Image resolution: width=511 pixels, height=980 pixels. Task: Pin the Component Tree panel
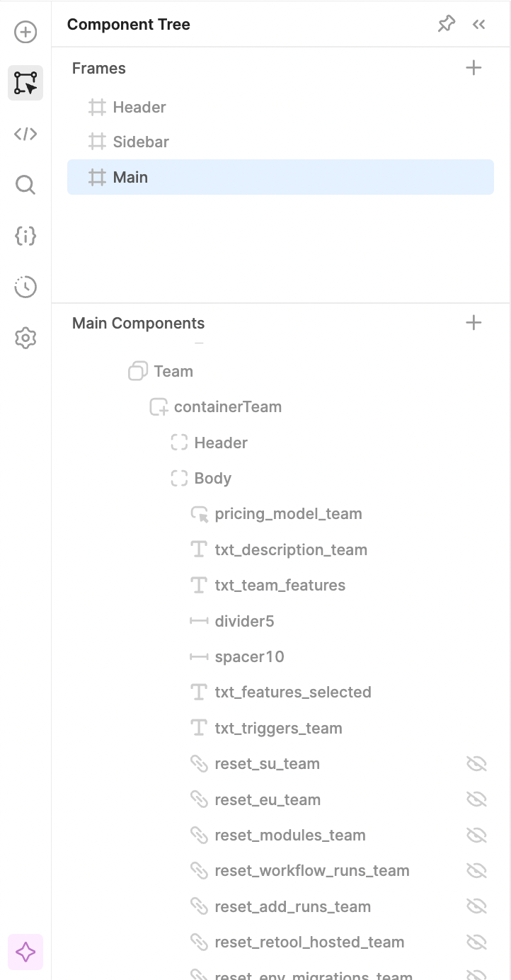pos(447,24)
